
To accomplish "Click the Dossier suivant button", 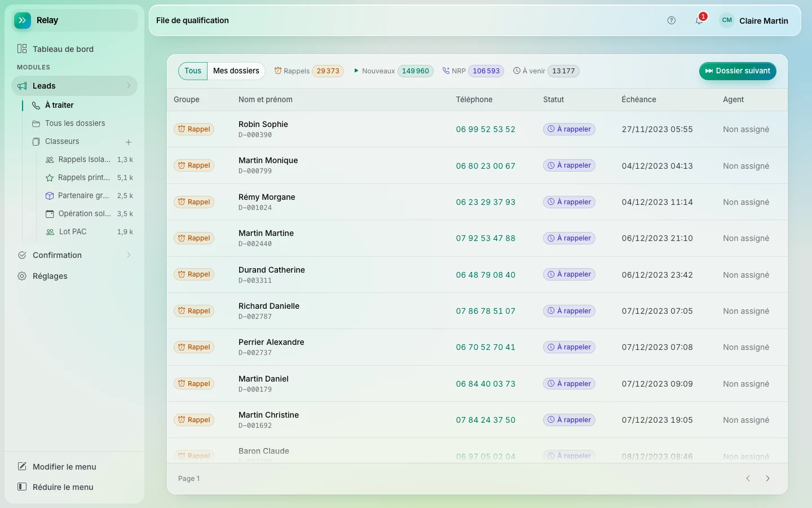I will (x=738, y=71).
